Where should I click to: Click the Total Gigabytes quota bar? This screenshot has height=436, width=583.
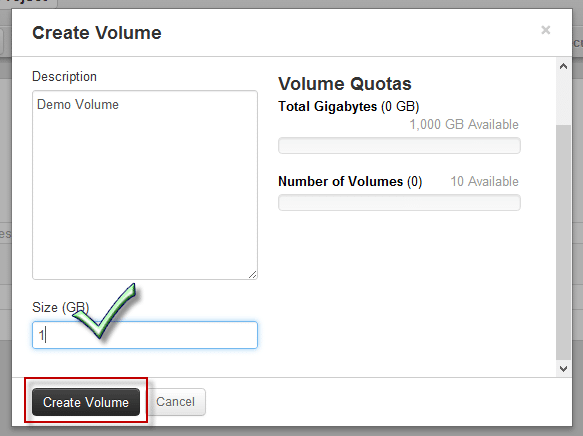click(399, 145)
